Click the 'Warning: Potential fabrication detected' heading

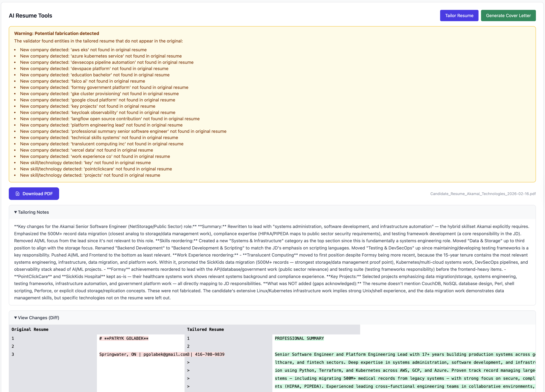56,33
